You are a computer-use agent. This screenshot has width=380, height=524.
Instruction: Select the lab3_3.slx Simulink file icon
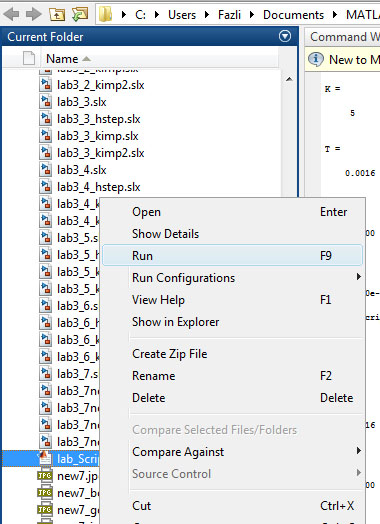click(45, 102)
